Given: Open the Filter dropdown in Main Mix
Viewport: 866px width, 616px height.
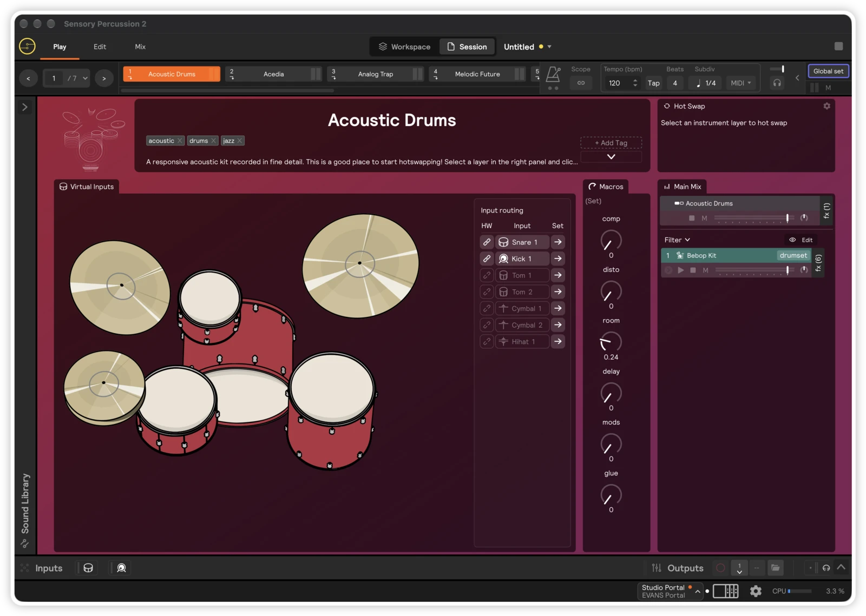Looking at the screenshot, I should point(677,240).
